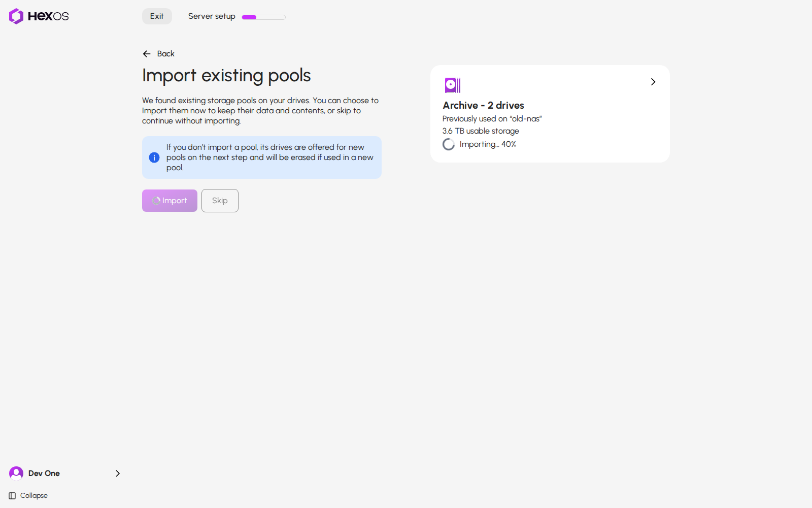The height and width of the screenshot is (508, 812).
Task: Click the HexOS wordmark text
Action: click(48, 16)
